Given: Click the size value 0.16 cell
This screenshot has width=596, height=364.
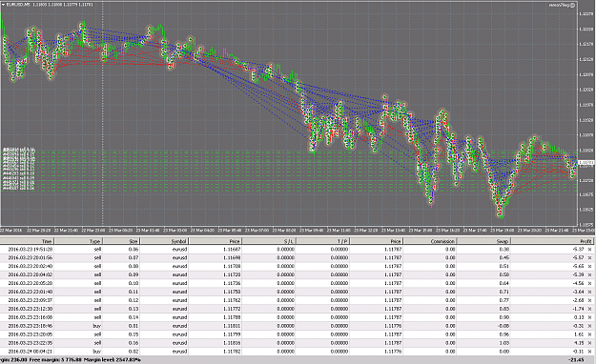Looking at the screenshot, I should (x=134, y=343).
